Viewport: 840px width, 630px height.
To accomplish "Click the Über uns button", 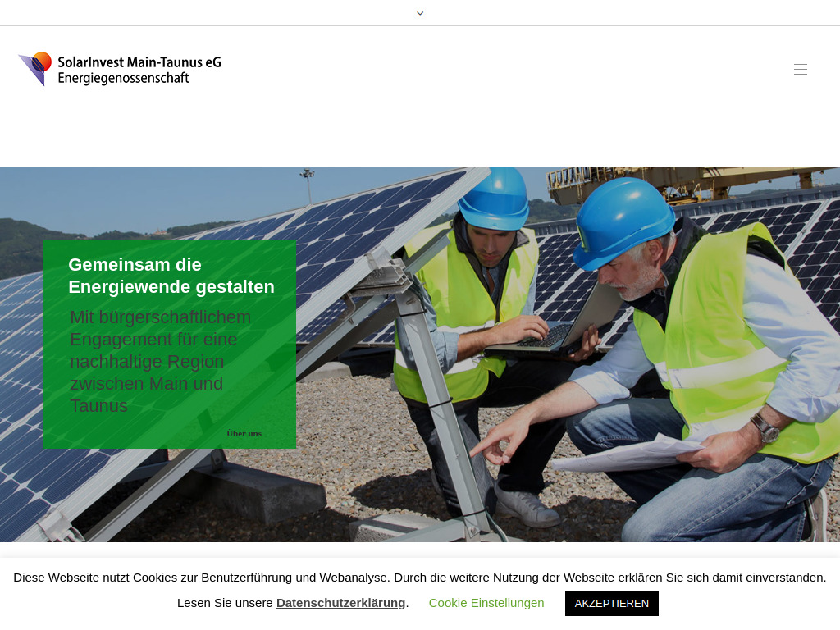I will [244, 433].
